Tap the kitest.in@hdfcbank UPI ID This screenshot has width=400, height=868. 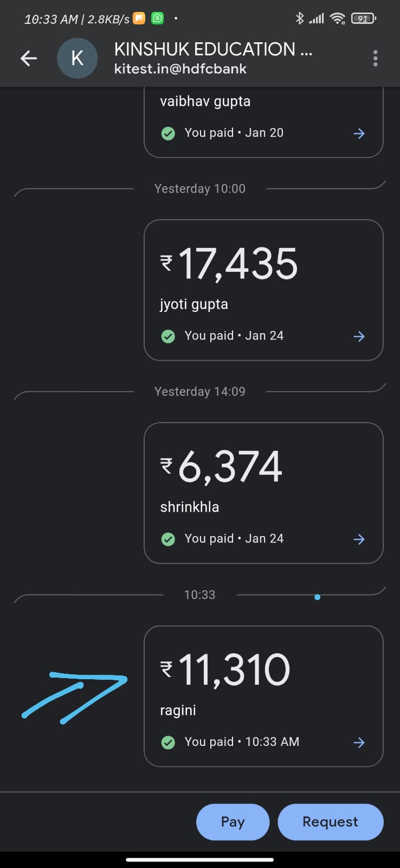pos(180,69)
